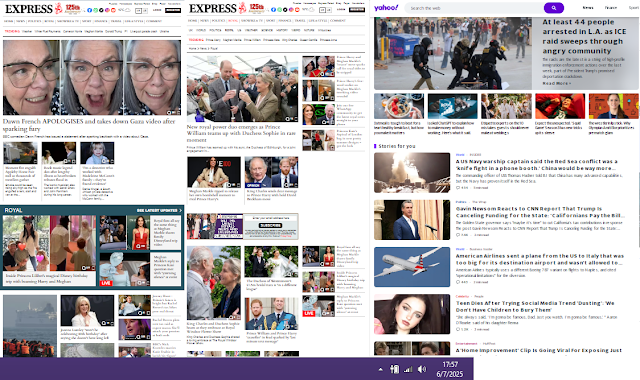This screenshot has width=640, height=380.
Task: Select SPORT in left Express navigation bar
Action: click(87, 21)
